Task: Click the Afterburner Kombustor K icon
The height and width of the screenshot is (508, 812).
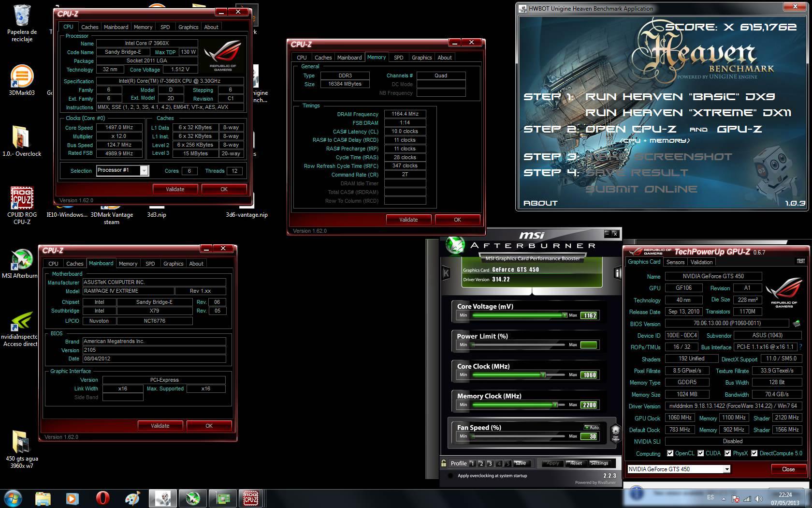Action: coord(446,273)
